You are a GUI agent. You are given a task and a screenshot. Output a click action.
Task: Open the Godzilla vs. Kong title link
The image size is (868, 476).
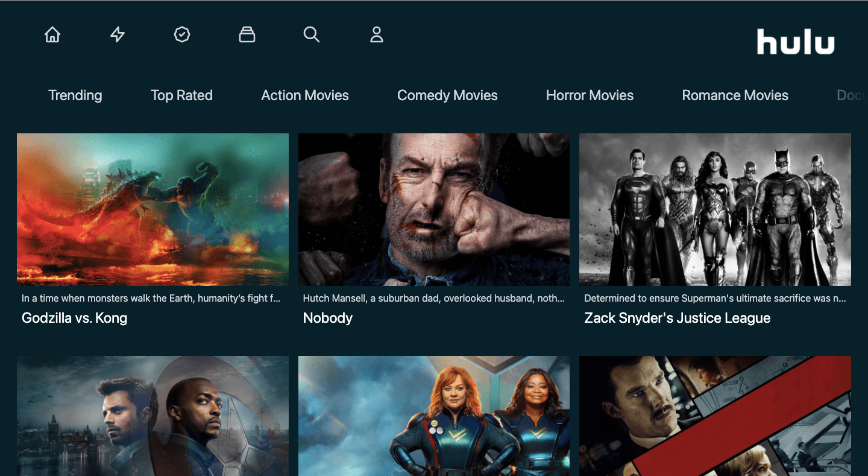pyautogui.click(x=74, y=318)
